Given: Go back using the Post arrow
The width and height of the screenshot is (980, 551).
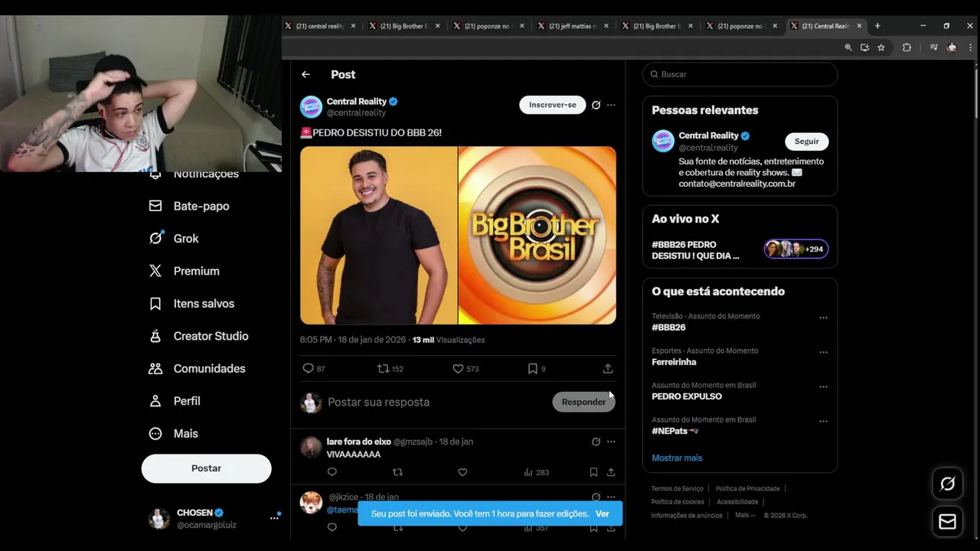Looking at the screenshot, I should (x=305, y=74).
